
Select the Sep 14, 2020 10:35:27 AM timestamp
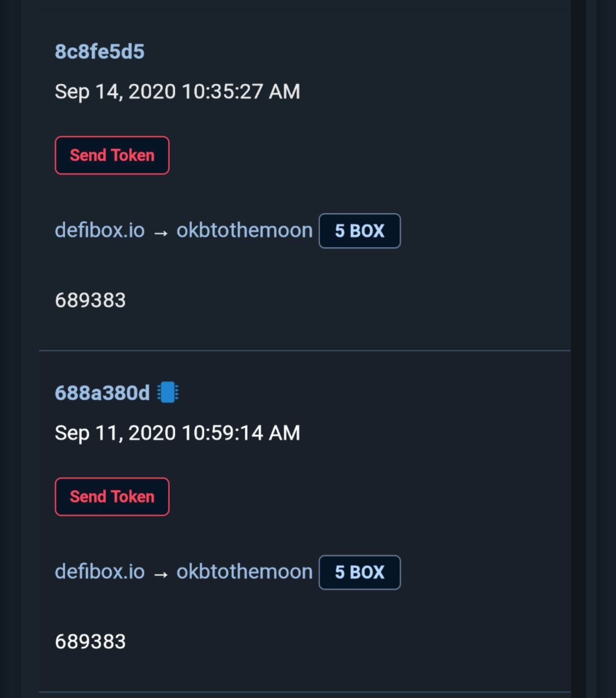point(177,92)
